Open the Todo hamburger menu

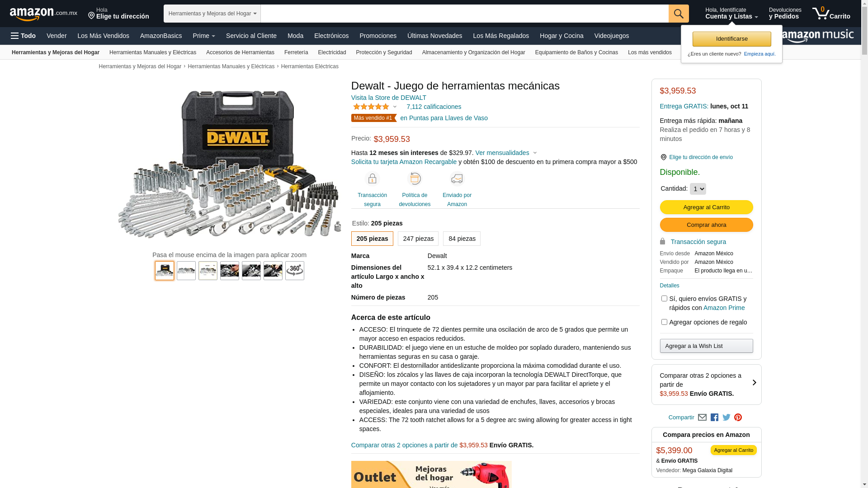pos(23,36)
